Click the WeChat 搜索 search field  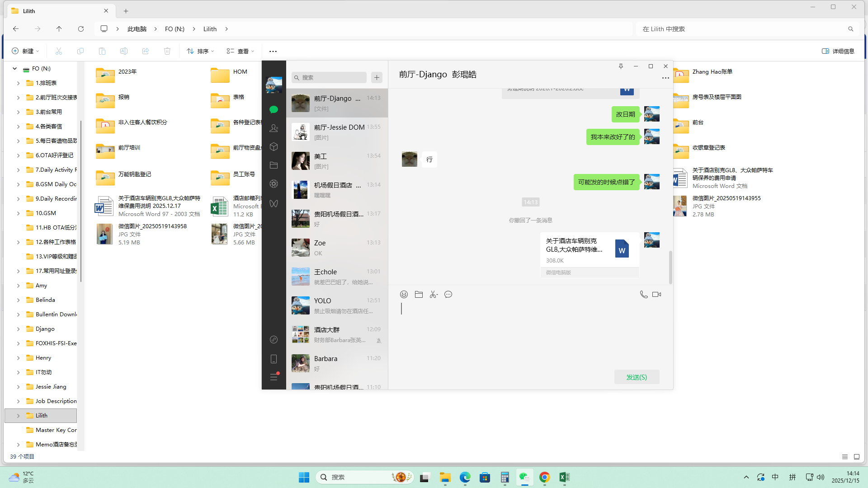coord(330,78)
